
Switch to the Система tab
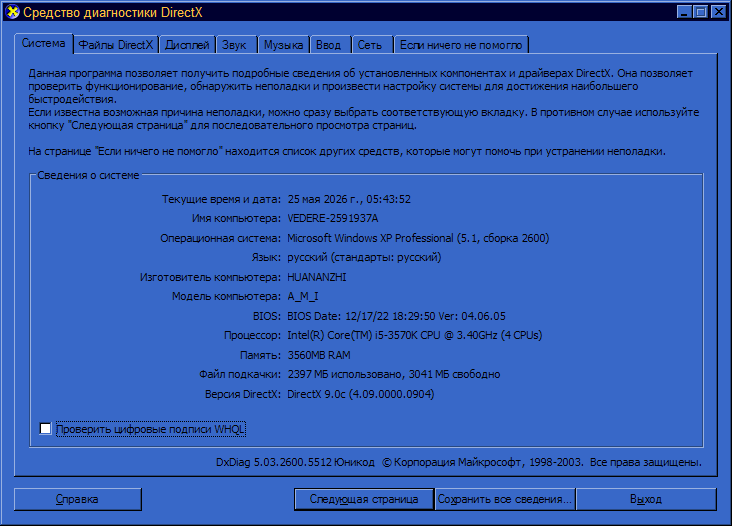[43, 43]
